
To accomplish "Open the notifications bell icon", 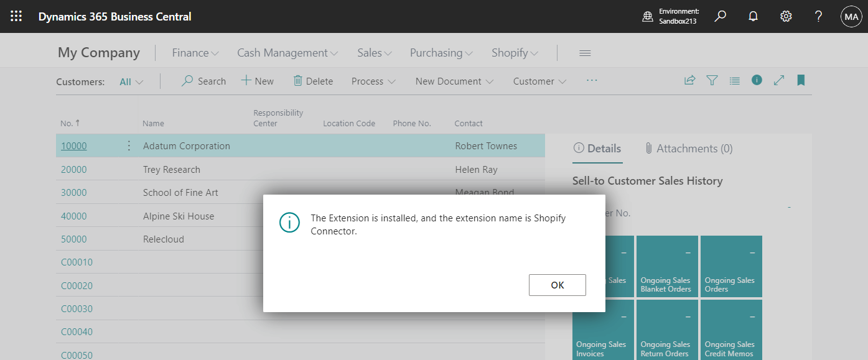I will 753,16.
